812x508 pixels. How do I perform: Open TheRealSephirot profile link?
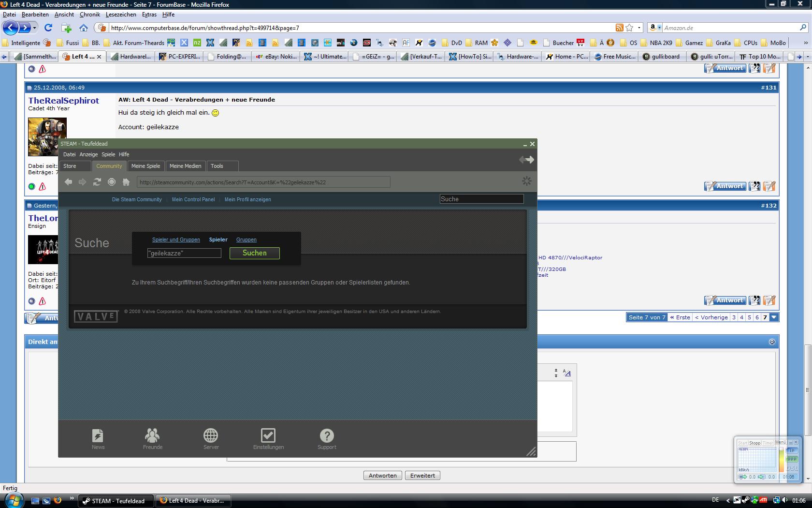63,101
